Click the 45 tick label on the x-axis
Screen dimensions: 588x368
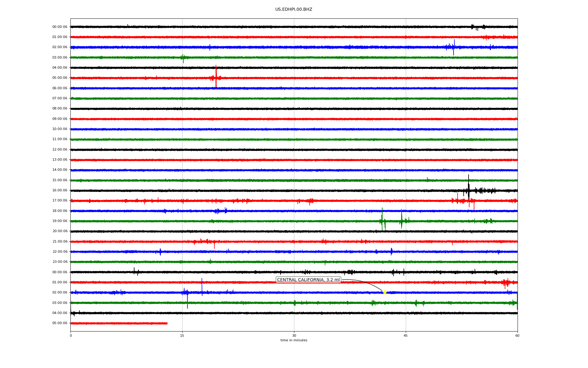405,335
